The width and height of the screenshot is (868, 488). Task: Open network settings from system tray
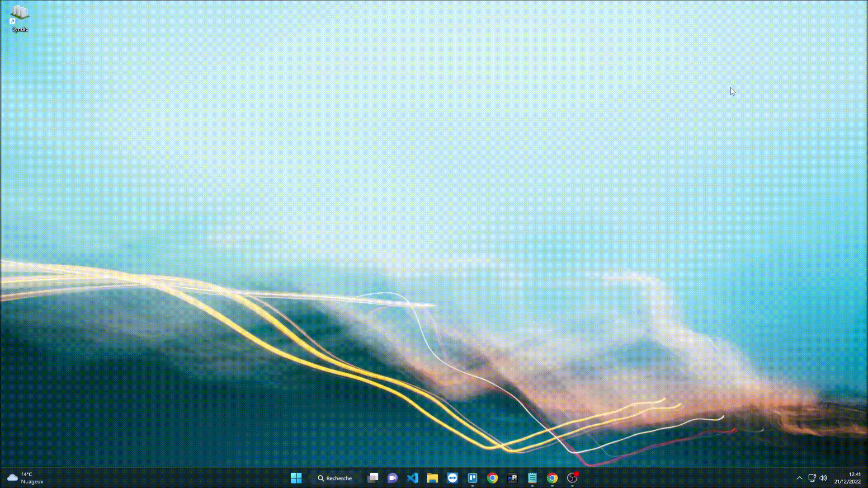tap(812, 478)
